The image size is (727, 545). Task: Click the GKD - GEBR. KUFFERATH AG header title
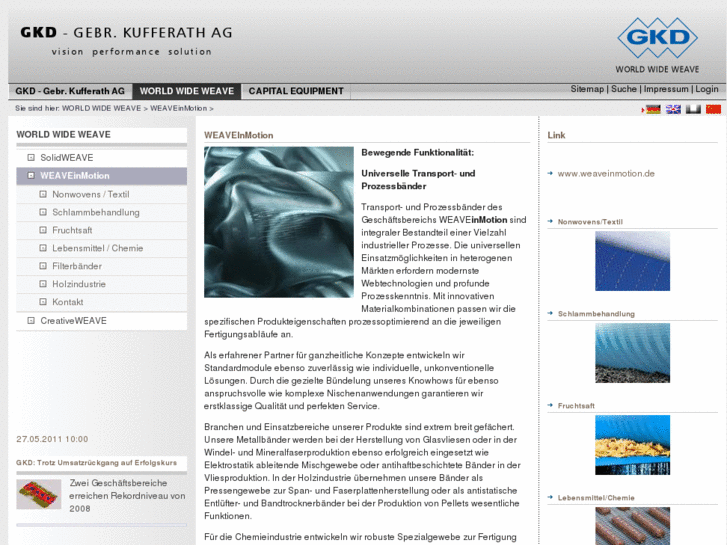point(126,32)
